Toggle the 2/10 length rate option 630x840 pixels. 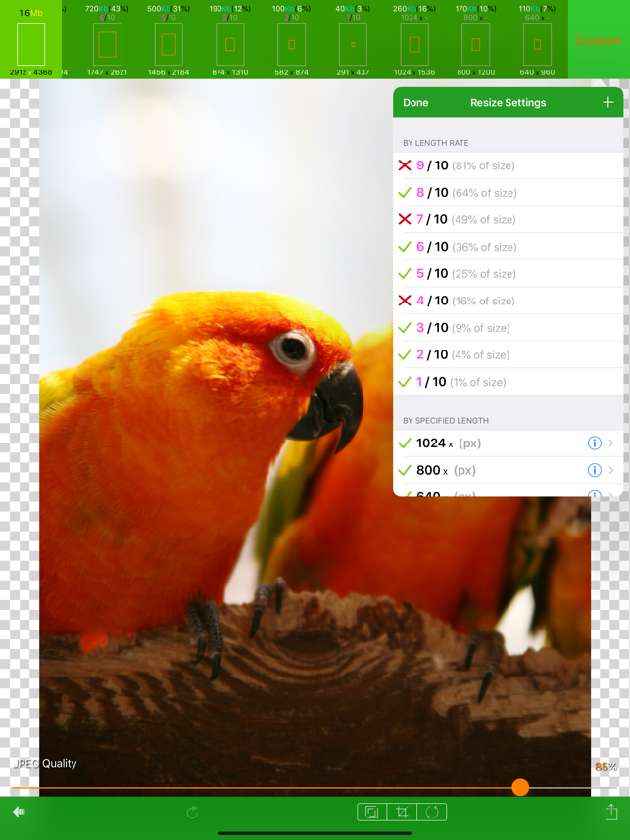(x=509, y=354)
